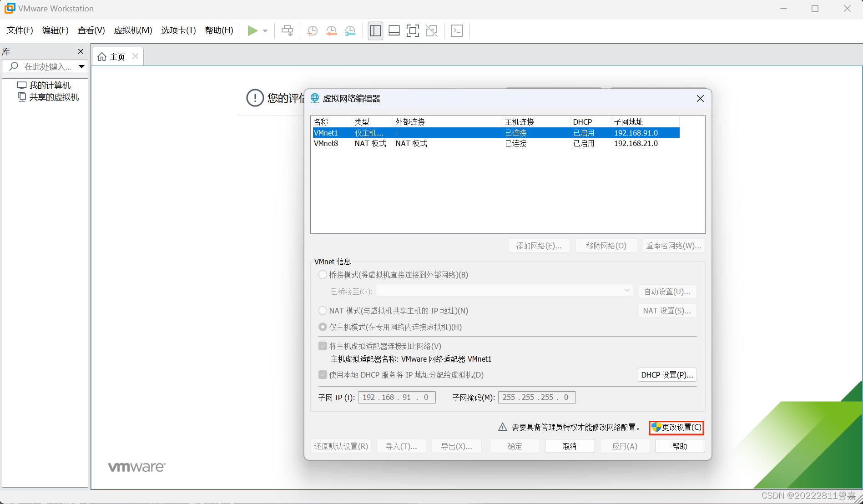Select the 仅主机模式 radio button
The image size is (863, 504).
[323, 327]
